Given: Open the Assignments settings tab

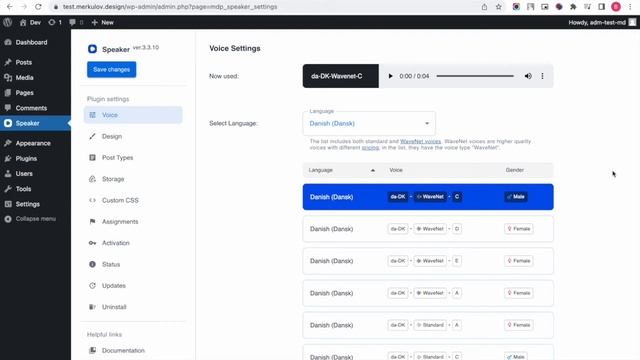Looking at the screenshot, I should [x=133, y=222].
